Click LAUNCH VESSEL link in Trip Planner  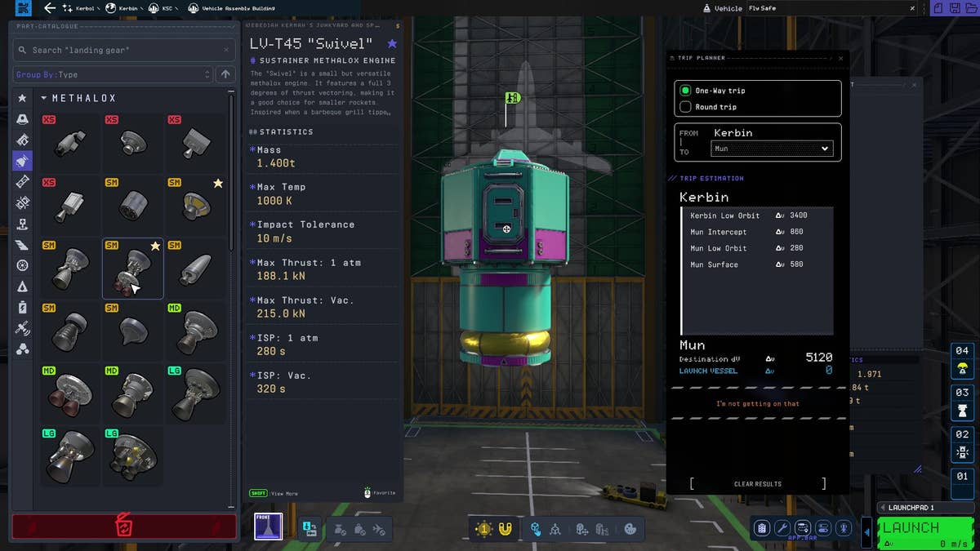pyautogui.click(x=708, y=371)
